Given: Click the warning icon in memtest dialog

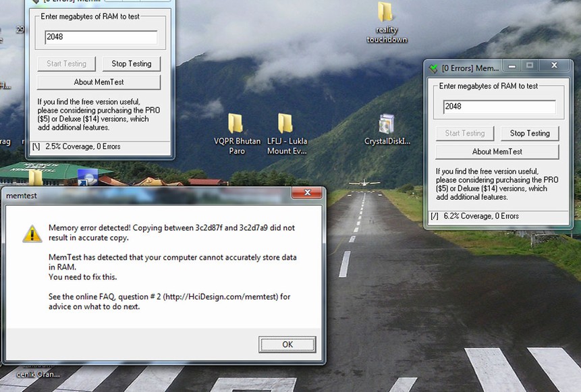Looking at the screenshot, I should pos(32,234).
